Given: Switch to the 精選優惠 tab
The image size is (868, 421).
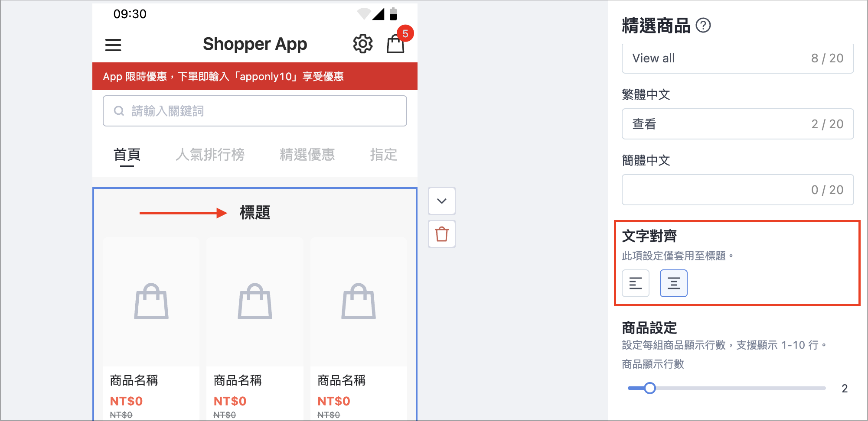Looking at the screenshot, I should pos(307,155).
